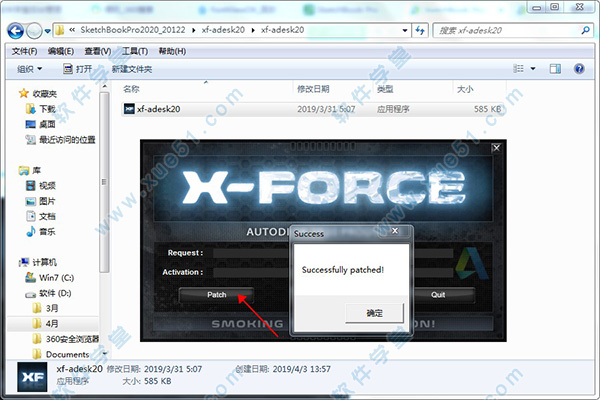The width and height of the screenshot is (600, 400).
Task: Click the first xf-adesk20 breadcrumb segment
Action: (x=223, y=30)
